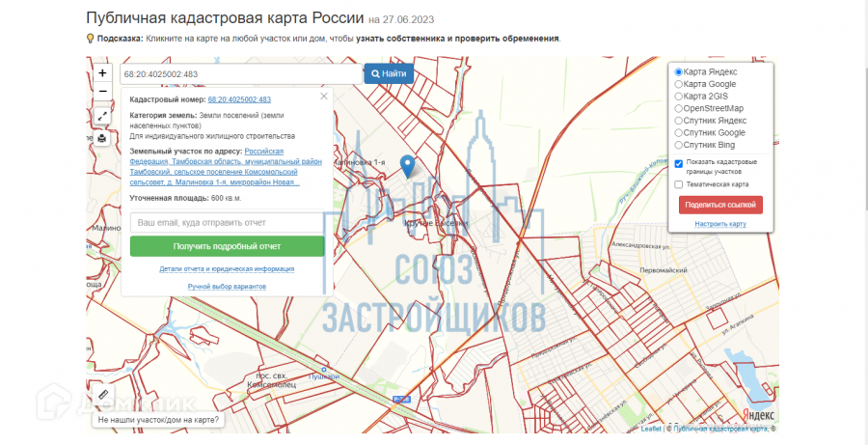The height and width of the screenshot is (445, 868).
Task: Click the blue location marker pin
Action: pyautogui.click(x=408, y=167)
